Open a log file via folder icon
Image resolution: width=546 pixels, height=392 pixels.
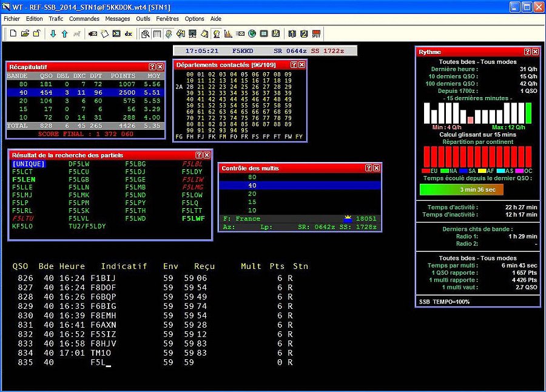[25, 33]
